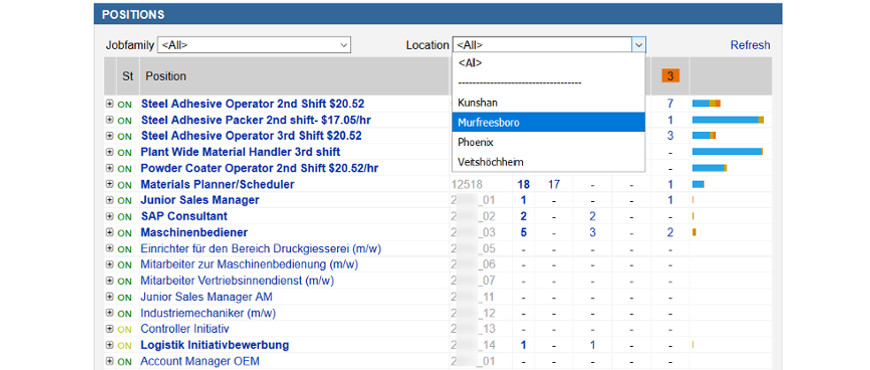This screenshot has height=370, width=870.
Task: Expand the Controller Initiativ row
Action: (x=109, y=328)
